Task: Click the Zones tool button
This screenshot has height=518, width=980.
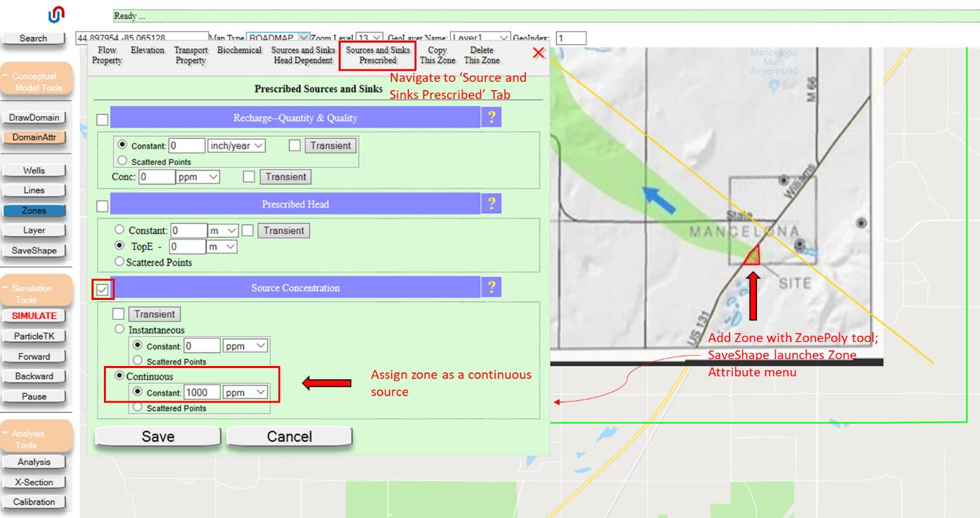Action: (34, 211)
